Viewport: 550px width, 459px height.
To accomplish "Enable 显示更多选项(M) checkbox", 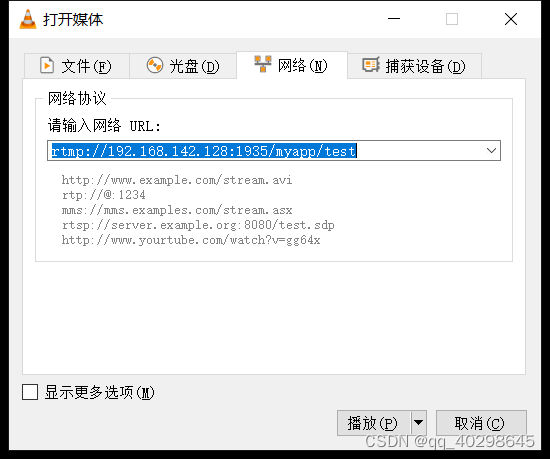I will (x=30, y=392).
